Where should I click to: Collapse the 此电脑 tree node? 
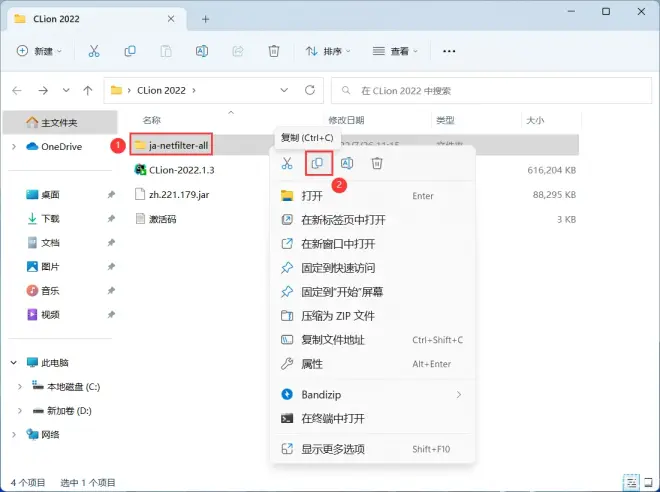pyautogui.click(x=14, y=362)
